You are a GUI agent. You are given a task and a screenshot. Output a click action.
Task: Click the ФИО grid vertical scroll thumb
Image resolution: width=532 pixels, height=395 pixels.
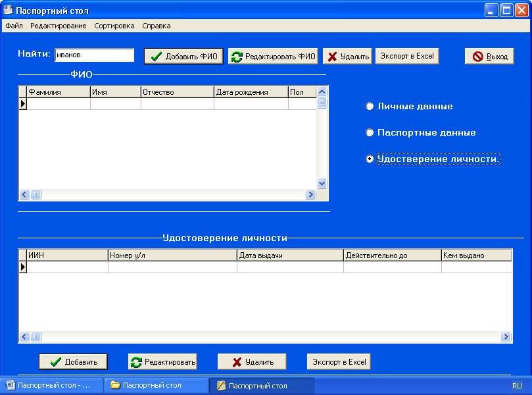tap(322, 103)
